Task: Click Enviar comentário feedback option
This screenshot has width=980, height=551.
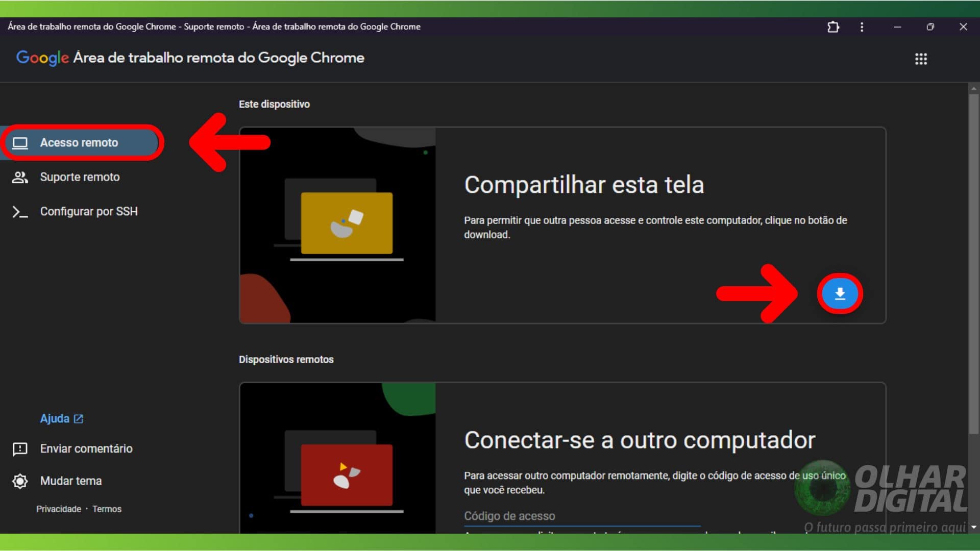Action: (x=86, y=448)
